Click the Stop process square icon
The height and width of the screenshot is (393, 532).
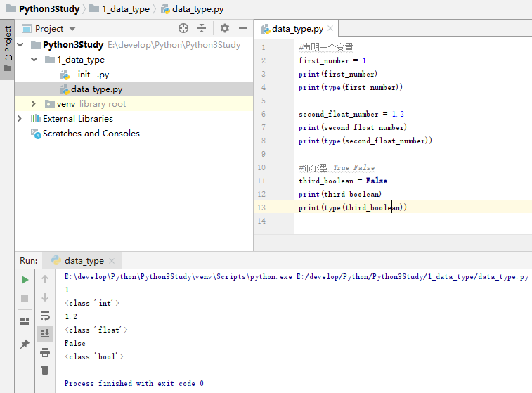pos(25,298)
